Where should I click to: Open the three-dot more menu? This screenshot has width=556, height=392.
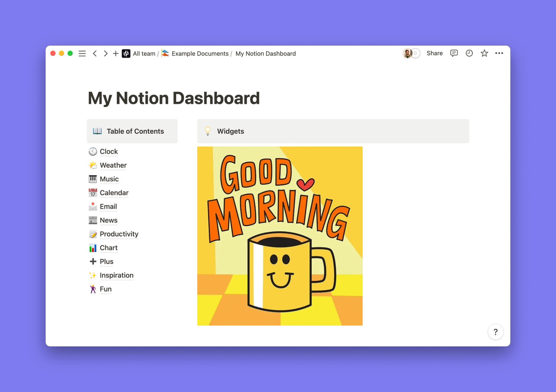pyautogui.click(x=499, y=53)
